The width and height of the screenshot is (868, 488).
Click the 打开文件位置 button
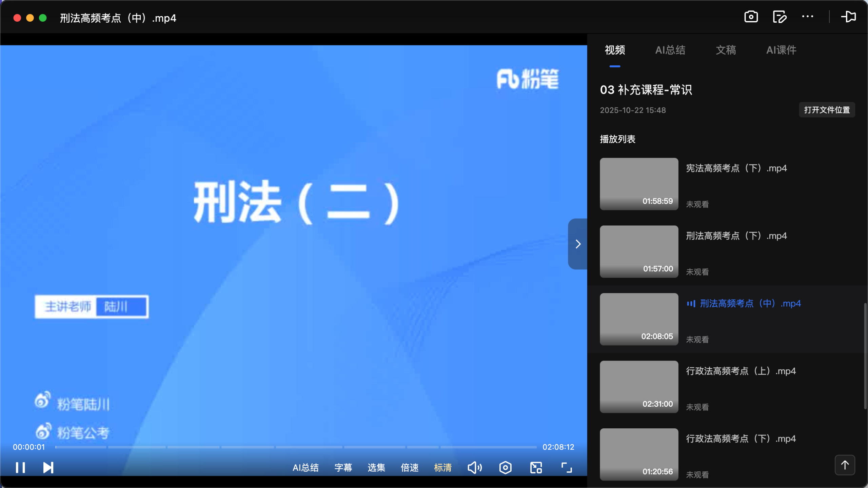coord(827,110)
